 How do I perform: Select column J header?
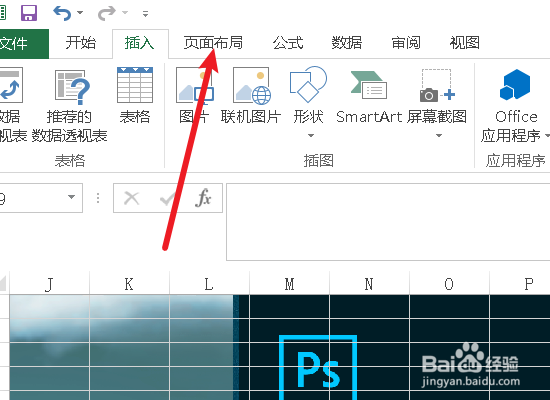[49, 284]
